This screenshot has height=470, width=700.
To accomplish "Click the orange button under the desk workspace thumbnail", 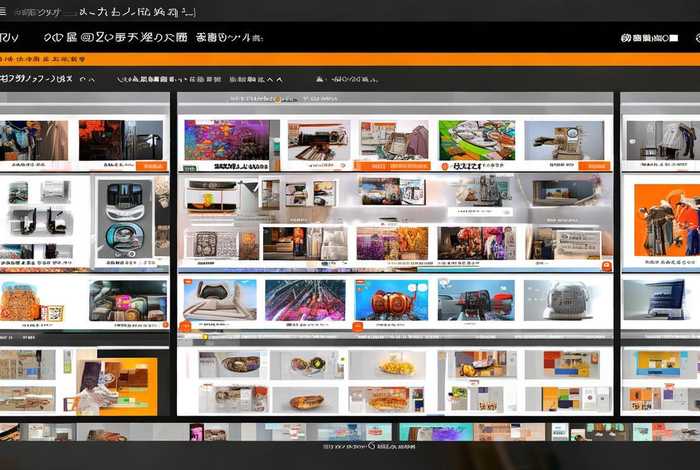I will (x=377, y=166).
